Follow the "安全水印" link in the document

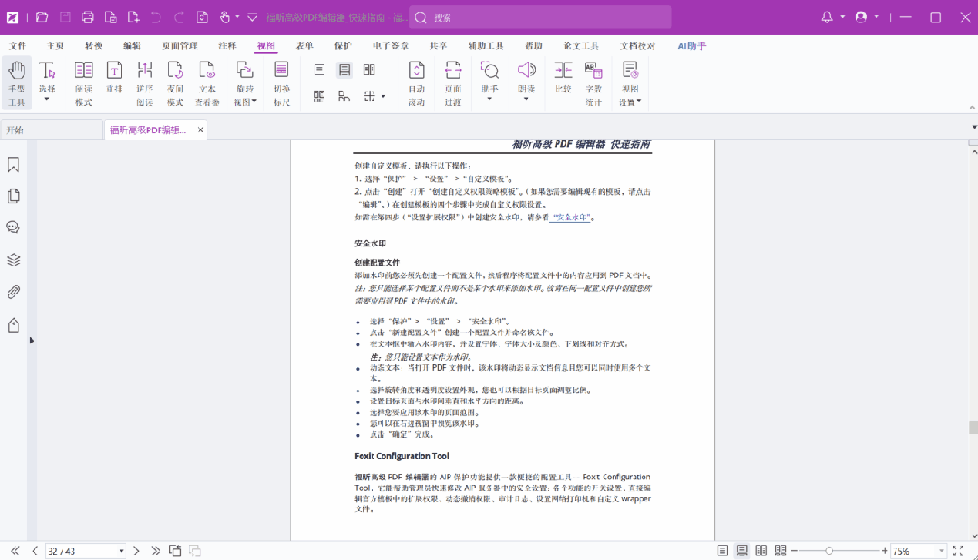pos(571,217)
